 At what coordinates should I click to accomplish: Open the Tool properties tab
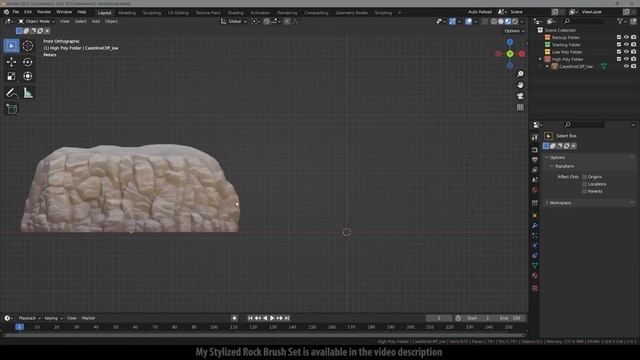pos(535,138)
